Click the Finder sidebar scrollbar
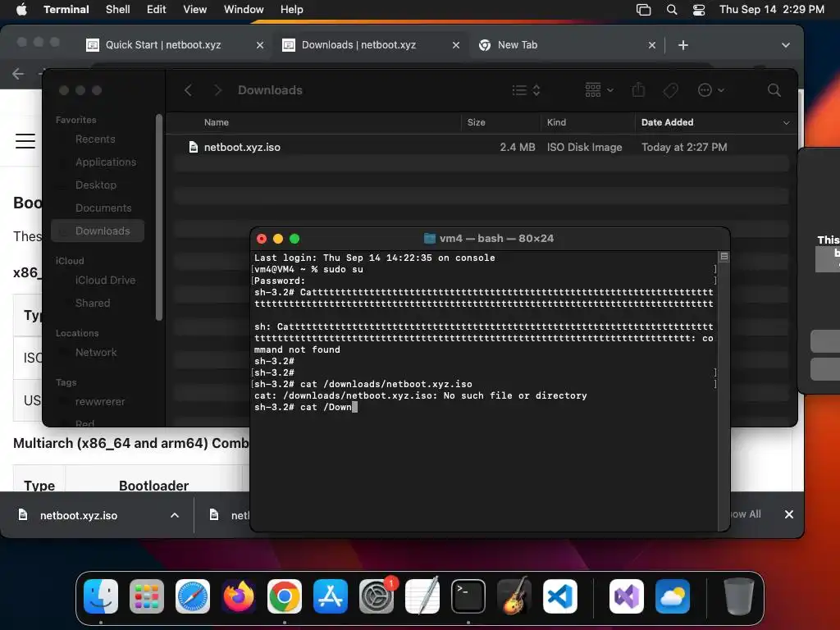Image resolution: width=840 pixels, height=630 pixels. point(159,217)
